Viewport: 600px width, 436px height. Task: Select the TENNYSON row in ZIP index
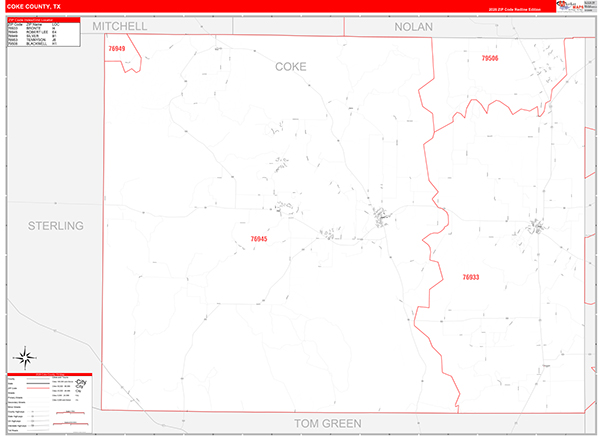pyautogui.click(x=33, y=40)
